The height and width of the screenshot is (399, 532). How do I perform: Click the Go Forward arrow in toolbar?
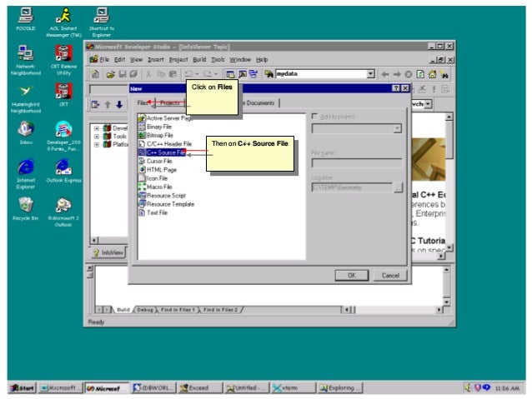click(x=397, y=74)
